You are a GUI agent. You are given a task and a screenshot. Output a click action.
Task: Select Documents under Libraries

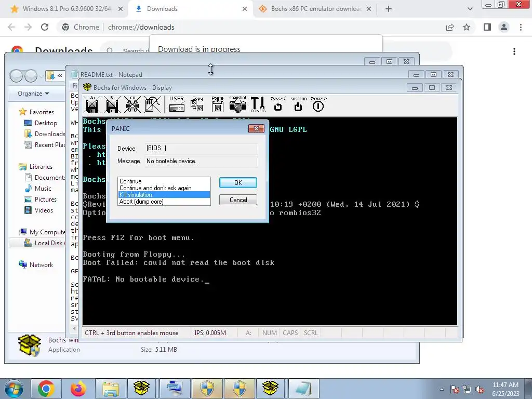pos(45,178)
